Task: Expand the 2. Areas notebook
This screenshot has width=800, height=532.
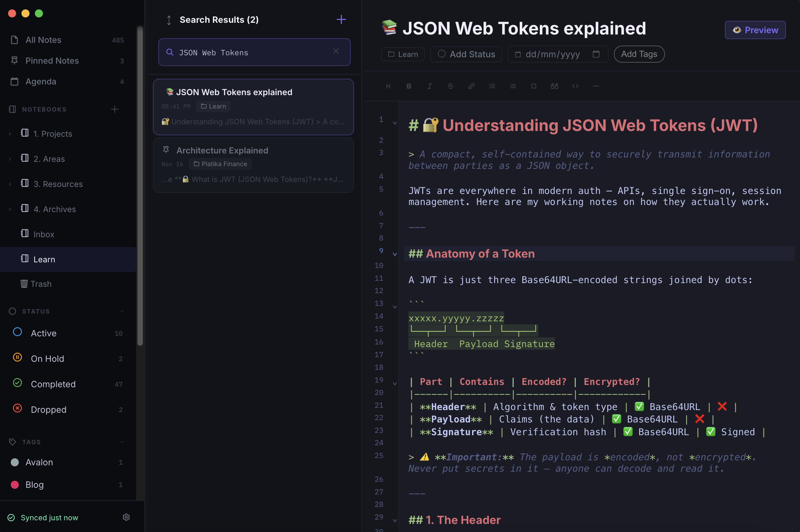Action: pyautogui.click(x=10, y=159)
